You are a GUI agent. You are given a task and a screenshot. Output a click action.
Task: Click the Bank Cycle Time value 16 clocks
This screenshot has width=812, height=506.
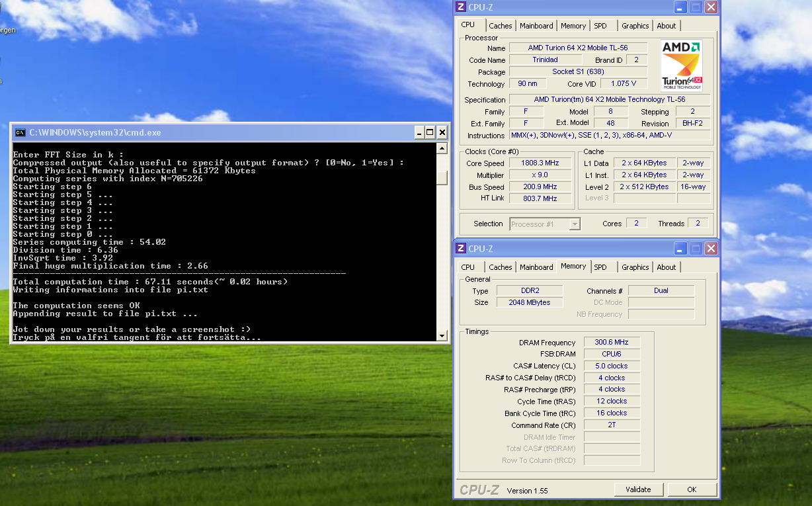tap(612, 413)
